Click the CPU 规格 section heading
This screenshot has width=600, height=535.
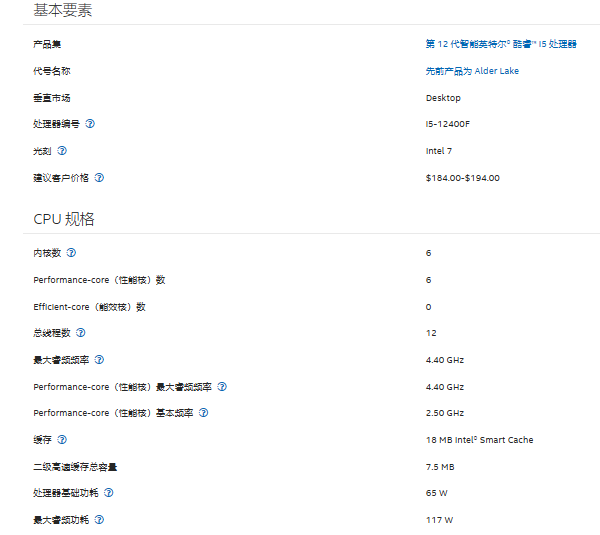click(x=64, y=219)
